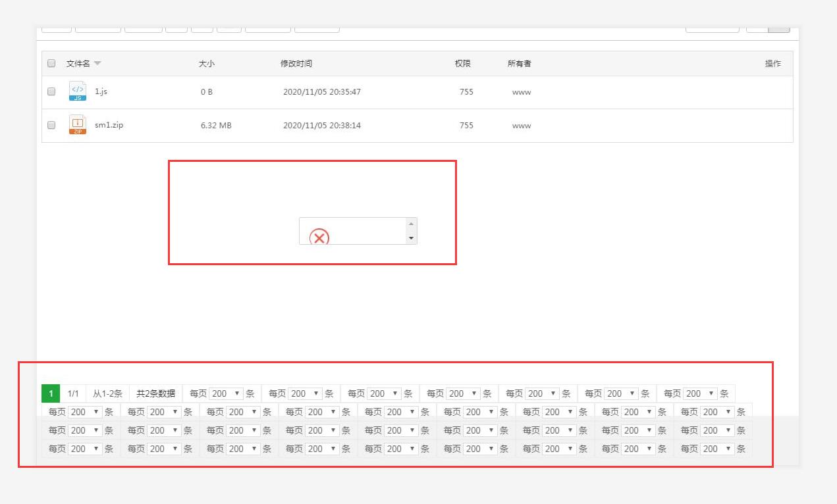This screenshot has width=837, height=504.
Task: Click the red error X icon
Action: 319,237
